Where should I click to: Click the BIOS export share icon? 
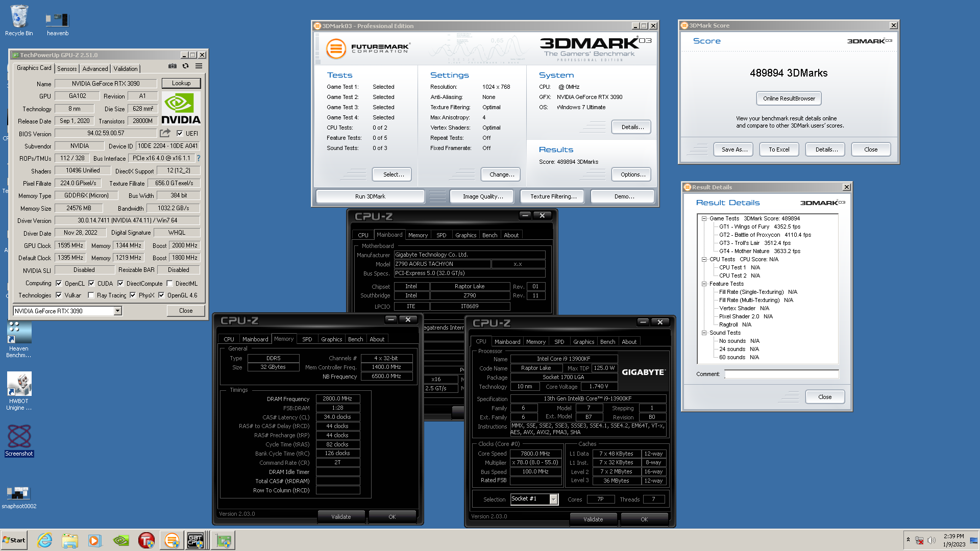(x=165, y=133)
